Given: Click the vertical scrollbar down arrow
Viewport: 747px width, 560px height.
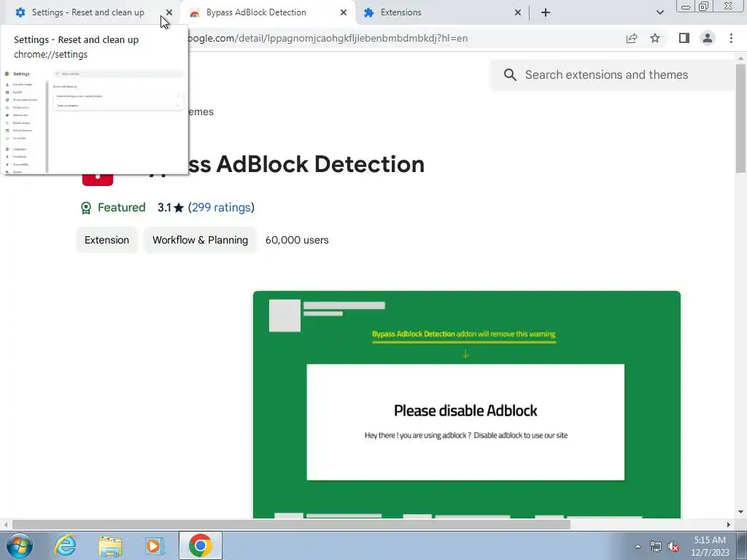Looking at the screenshot, I should tap(740, 512).
